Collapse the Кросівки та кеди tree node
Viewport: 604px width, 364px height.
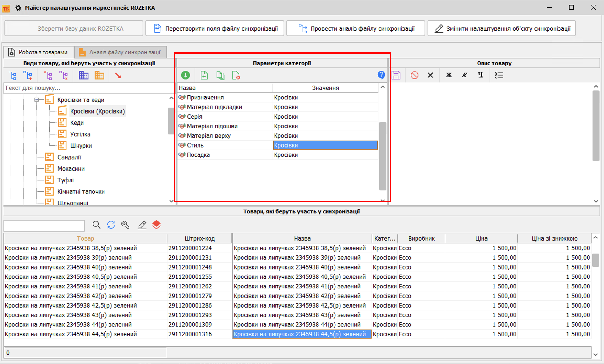coord(37,100)
